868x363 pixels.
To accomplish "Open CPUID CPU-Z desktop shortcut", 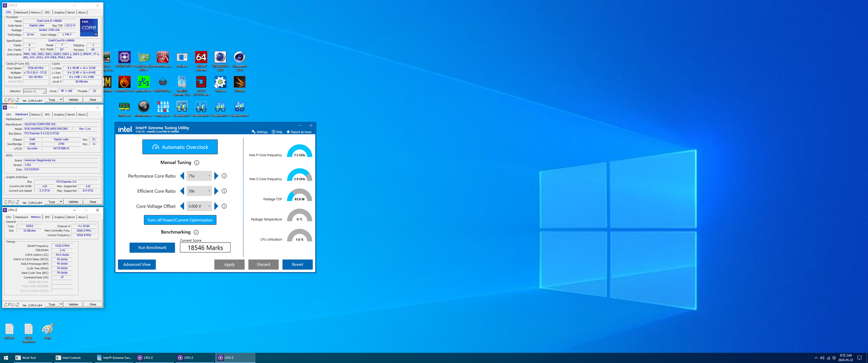I will tap(124, 60).
